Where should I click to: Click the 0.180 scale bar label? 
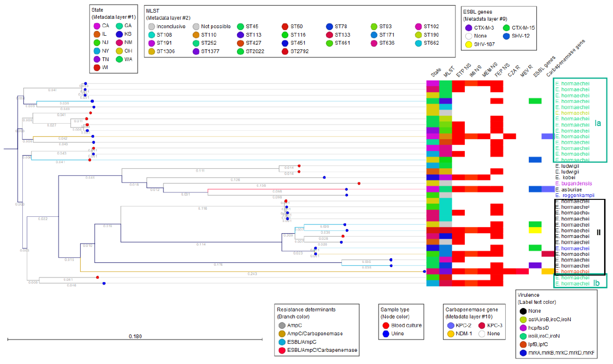(135, 336)
